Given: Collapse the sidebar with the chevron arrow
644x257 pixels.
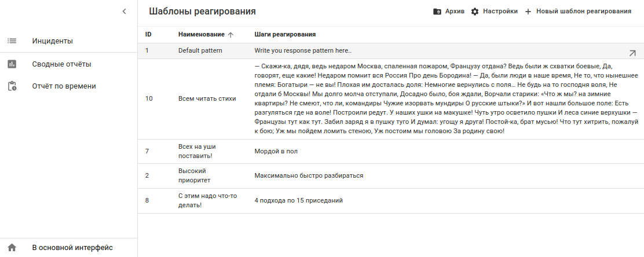Looking at the screenshot, I should tap(124, 11).
